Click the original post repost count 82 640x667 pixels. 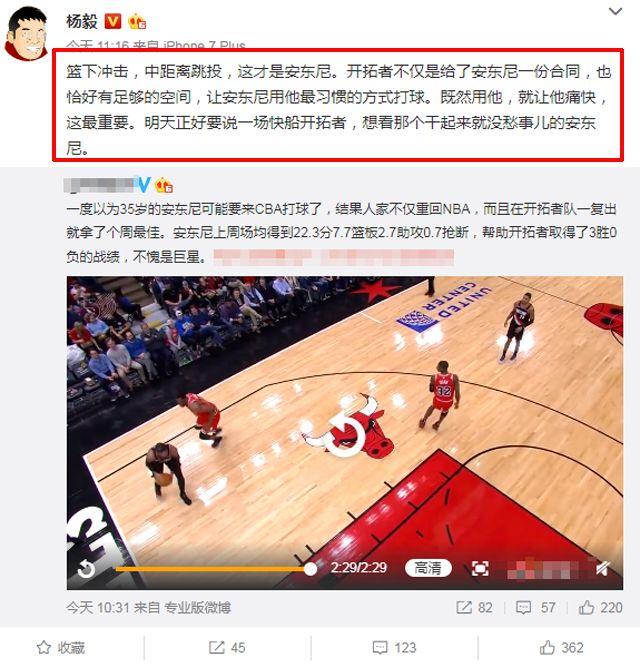click(475, 607)
